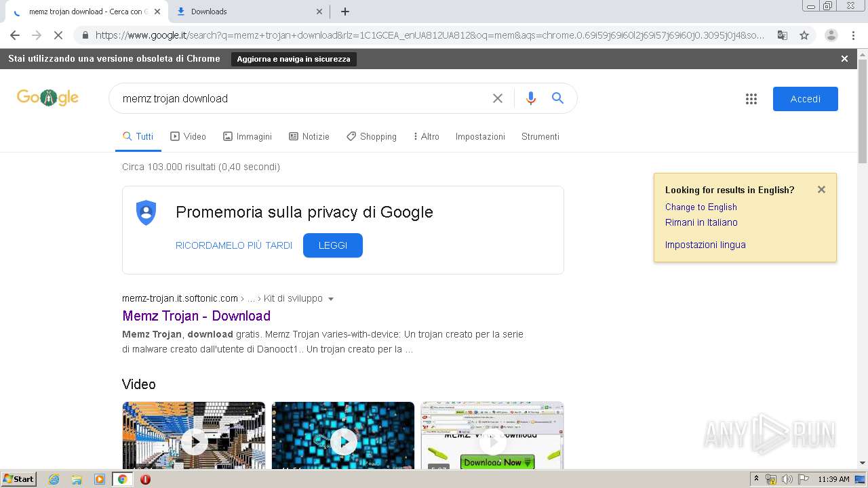Go back using the browser back arrow
The width and height of the screenshot is (868, 488).
pos(15,35)
